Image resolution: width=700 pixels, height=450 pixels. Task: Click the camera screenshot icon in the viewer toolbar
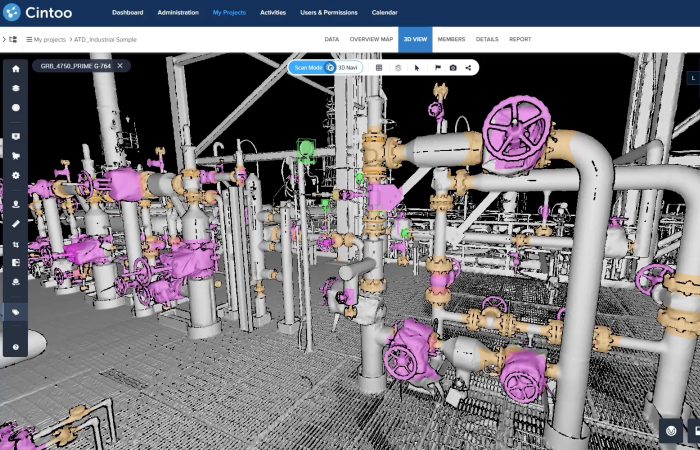pos(453,67)
